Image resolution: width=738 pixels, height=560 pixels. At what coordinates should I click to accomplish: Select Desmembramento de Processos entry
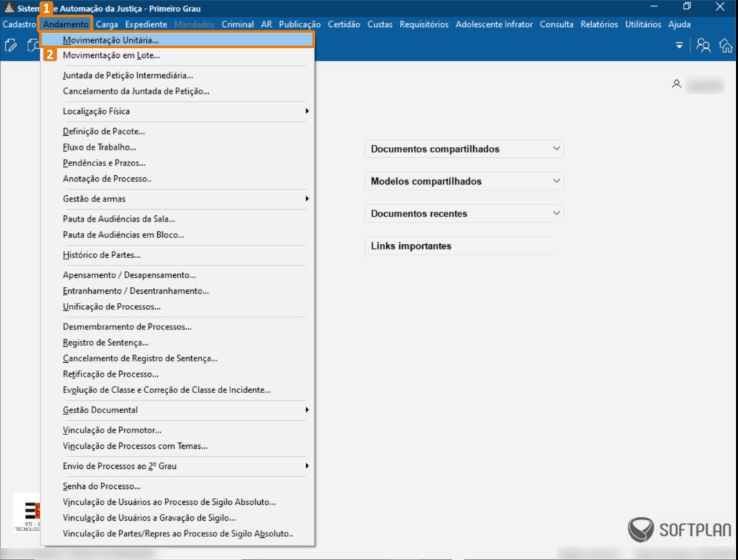click(177, 327)
